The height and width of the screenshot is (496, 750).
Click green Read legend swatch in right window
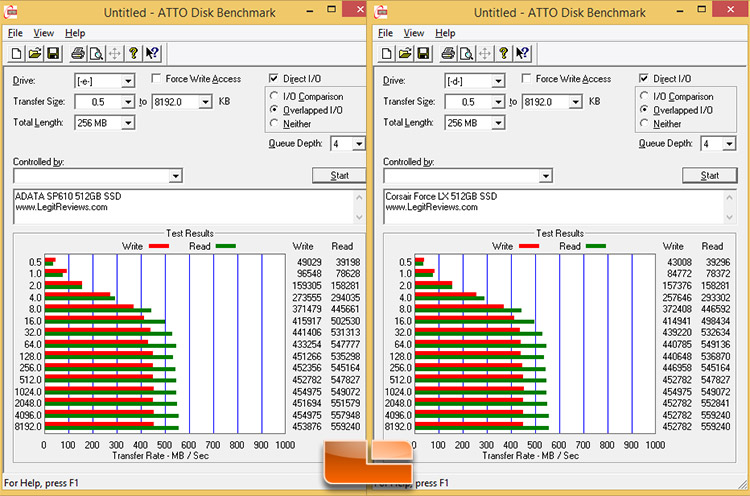[x=596, y=246]
